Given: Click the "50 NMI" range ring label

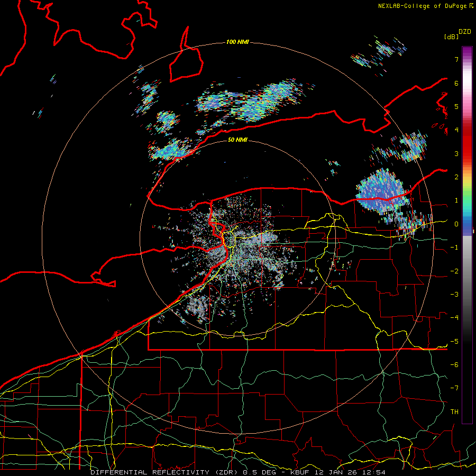Looking at the screenshot, I should (x=237, y=140).
